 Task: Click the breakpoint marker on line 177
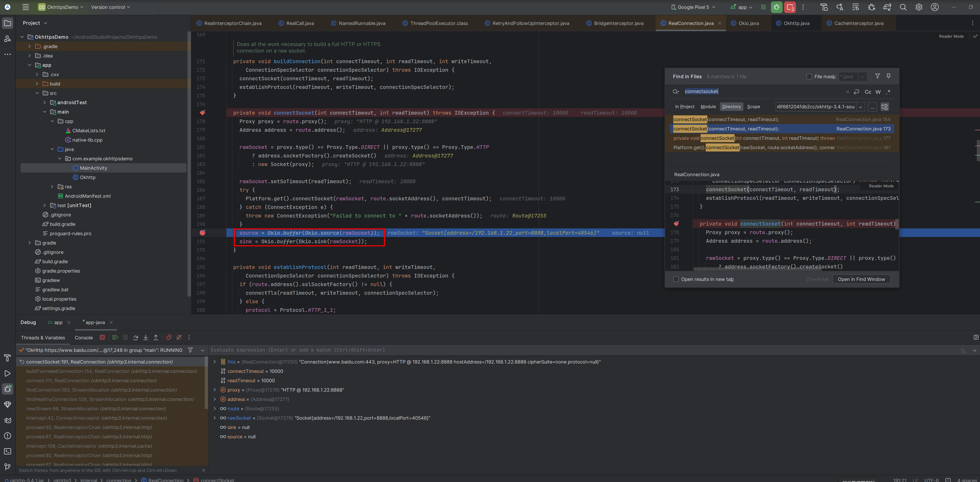point(202,113)
